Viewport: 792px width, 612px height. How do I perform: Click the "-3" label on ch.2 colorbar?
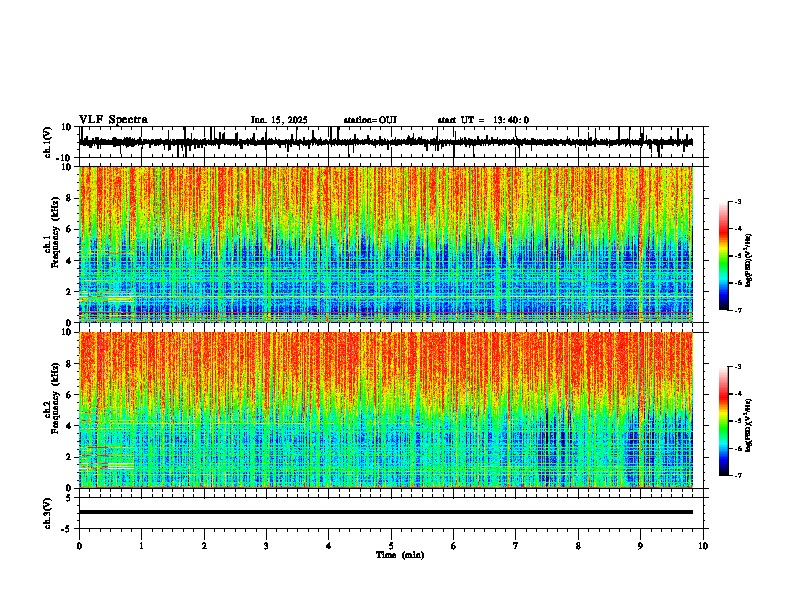(x=737, y=367)
